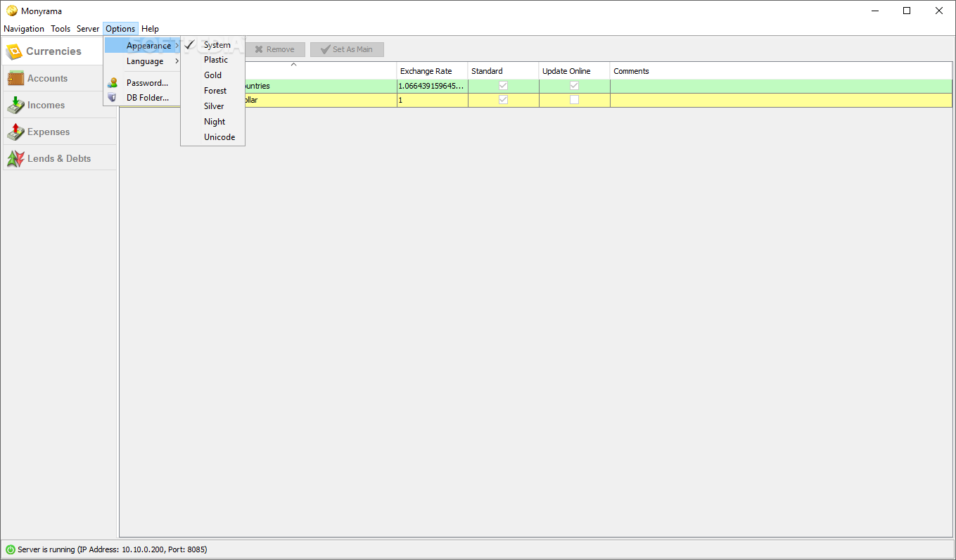
Task: Click the Accounts wallet icon
Action: 15,78
